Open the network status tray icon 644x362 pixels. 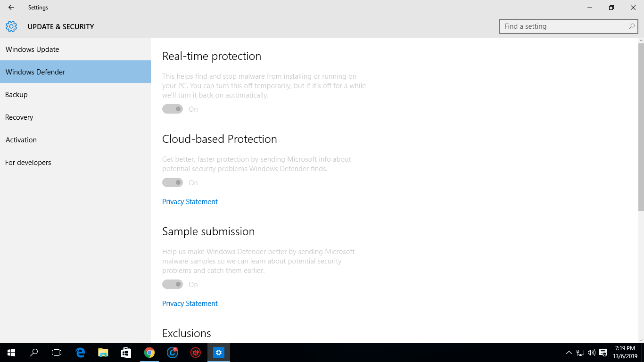pos(580,353)
